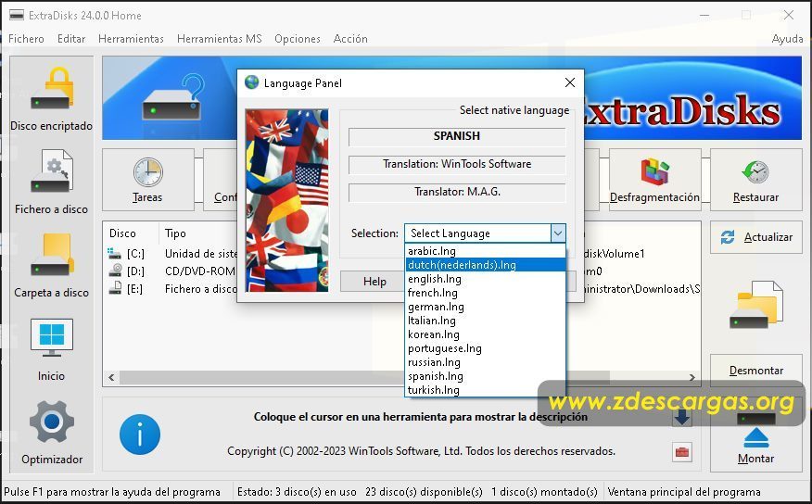
Task: Click the SPANISH language field
Action: [457, 136]
